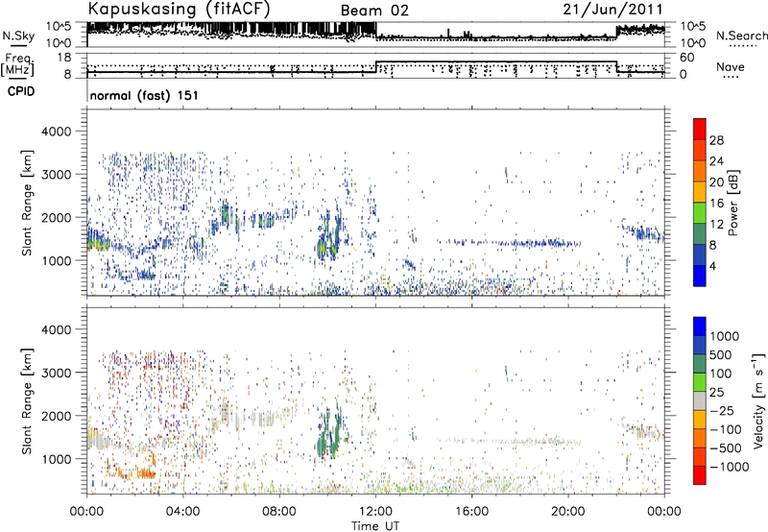Click the '2000' tick of the velocity plot
Image resolution: width=768 pixels, height=532 pixels.
56,416
